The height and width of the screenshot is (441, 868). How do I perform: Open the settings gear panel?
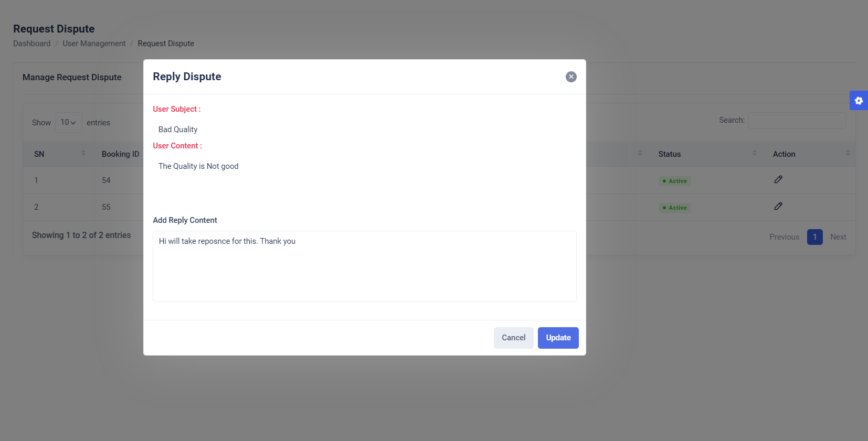click(859, 101)
